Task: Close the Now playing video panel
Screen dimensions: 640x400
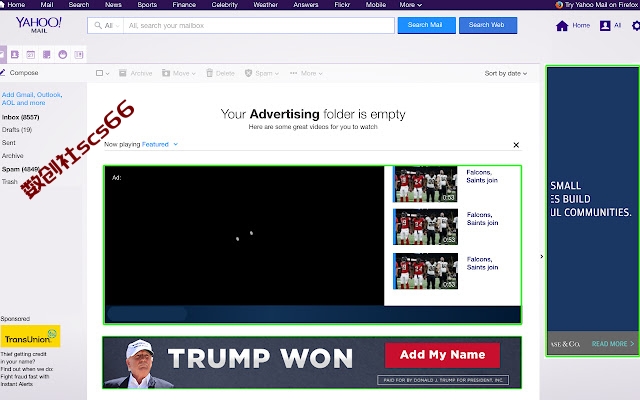Action: click(x=516, y=145)
